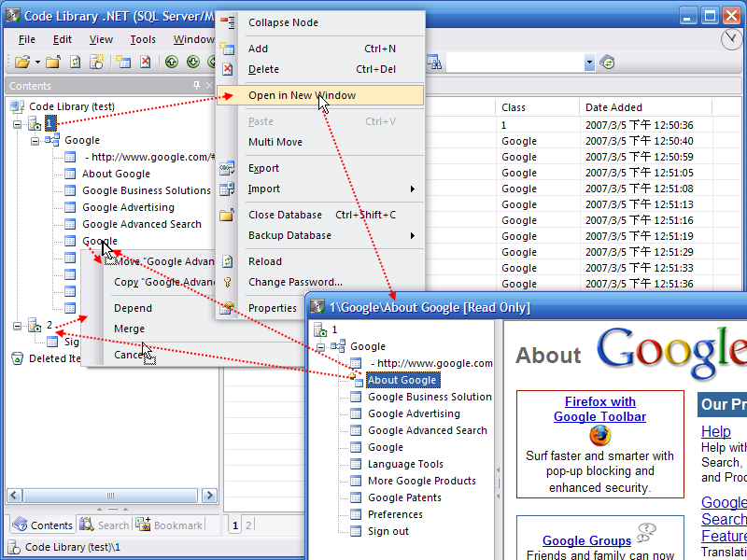Image resolution: width=747 pixels, height=560 pixels.
Task: Close the Contents panel with its X
Action: 209,85
